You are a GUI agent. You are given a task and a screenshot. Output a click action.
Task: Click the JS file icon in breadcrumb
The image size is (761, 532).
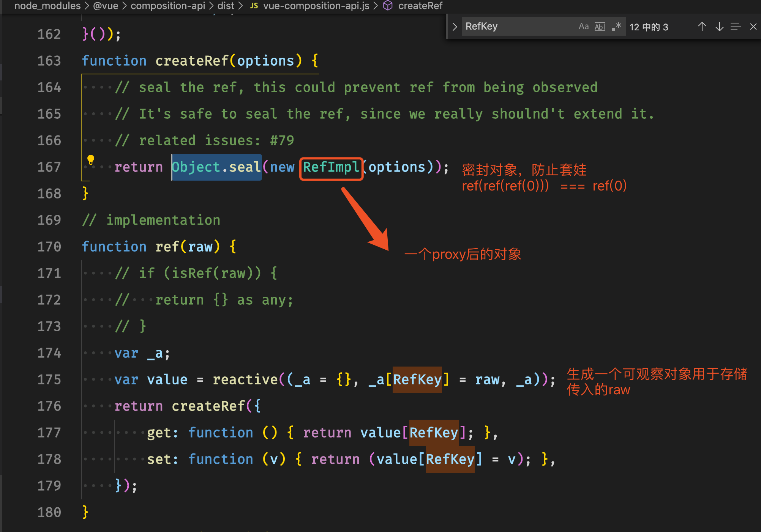point(254,6)
